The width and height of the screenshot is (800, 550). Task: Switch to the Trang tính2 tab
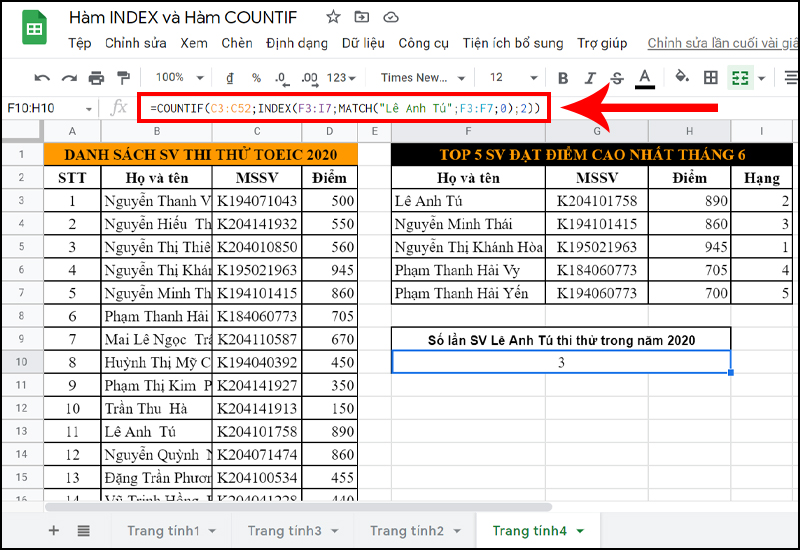click(407, 531)
